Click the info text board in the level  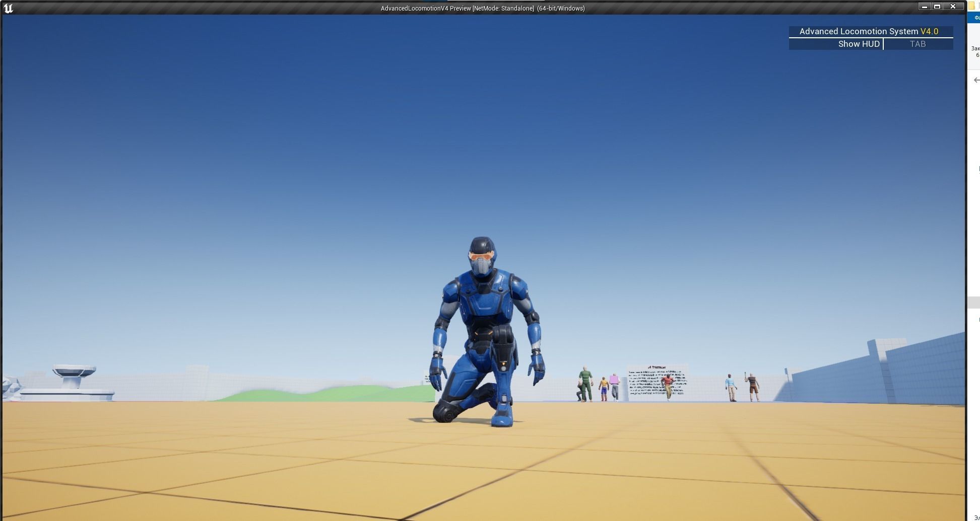pyautogui.click(x=657, y=382)
